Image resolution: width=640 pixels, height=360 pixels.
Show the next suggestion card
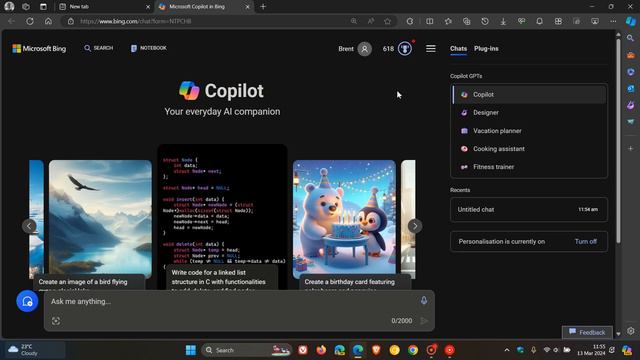(x=415, y=226)
